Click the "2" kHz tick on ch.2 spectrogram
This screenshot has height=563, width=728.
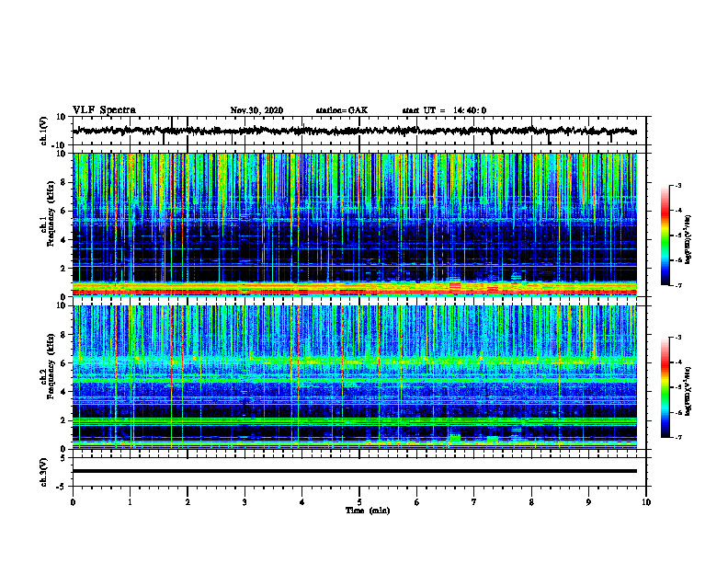63,420
